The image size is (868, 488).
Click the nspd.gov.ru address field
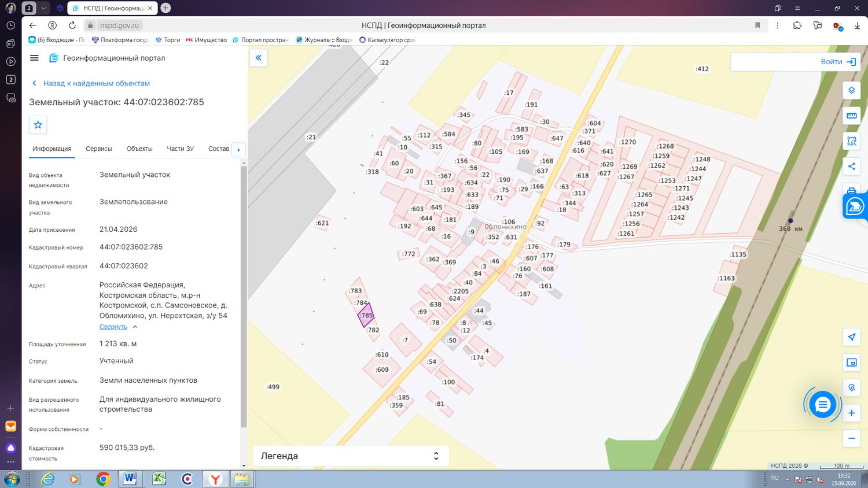119,25
